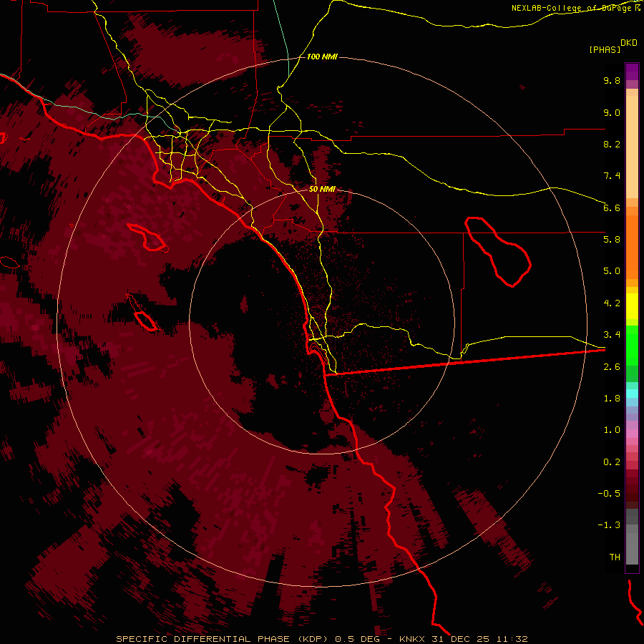The height and width of the screenshot is (644, 644).
Task: Click the 50 NMI range ring label
Action: pyautogui.click(x=322, y=189)
